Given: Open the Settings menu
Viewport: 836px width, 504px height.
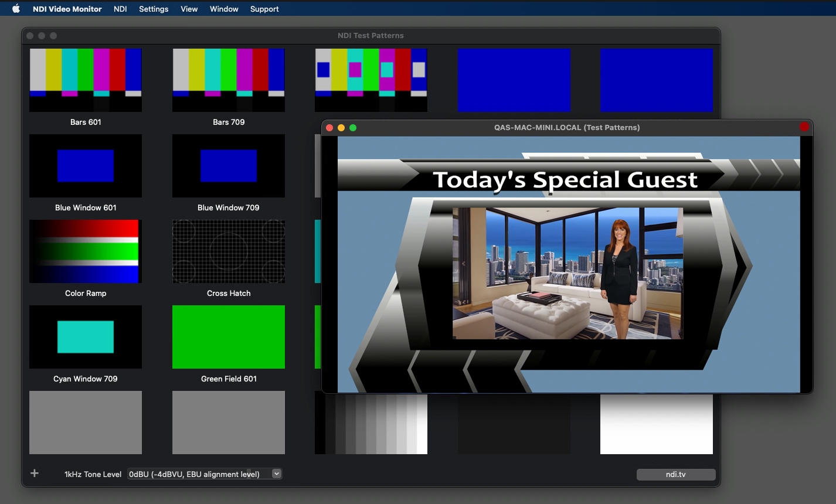Looking at the screenshot, I should (x=154, y=9).
